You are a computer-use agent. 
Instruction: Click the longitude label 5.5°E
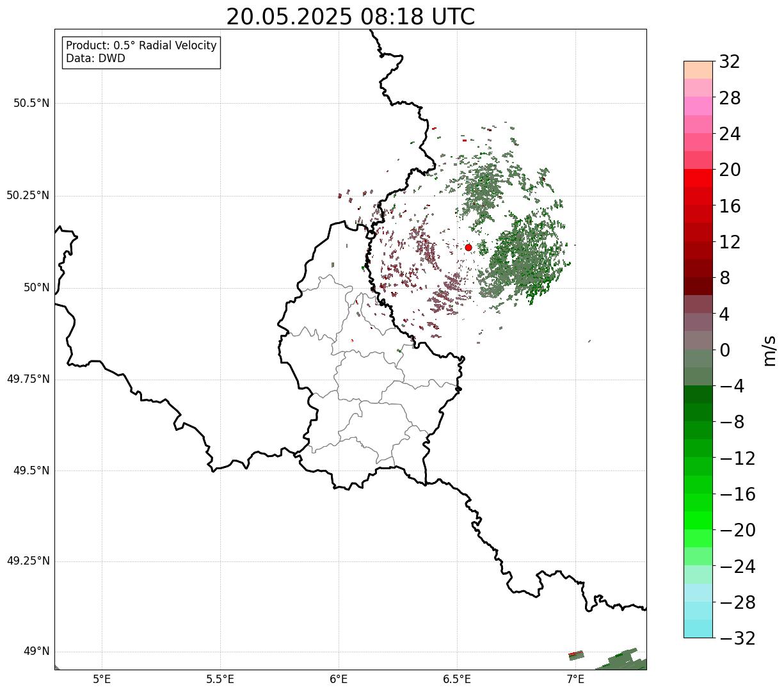pyautogui.click(x=220, y=679)
